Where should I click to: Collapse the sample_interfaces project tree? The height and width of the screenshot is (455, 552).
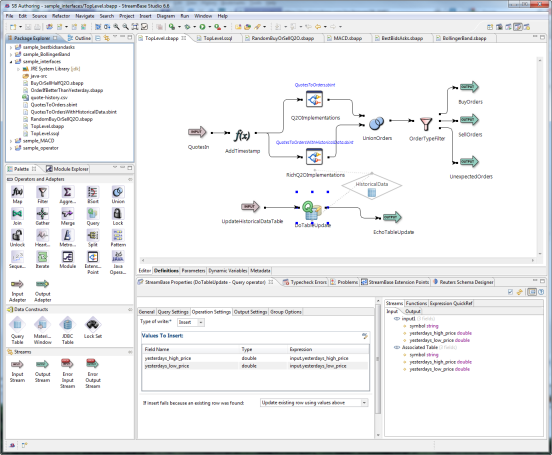pyautogui.click(x=11, y=62)
